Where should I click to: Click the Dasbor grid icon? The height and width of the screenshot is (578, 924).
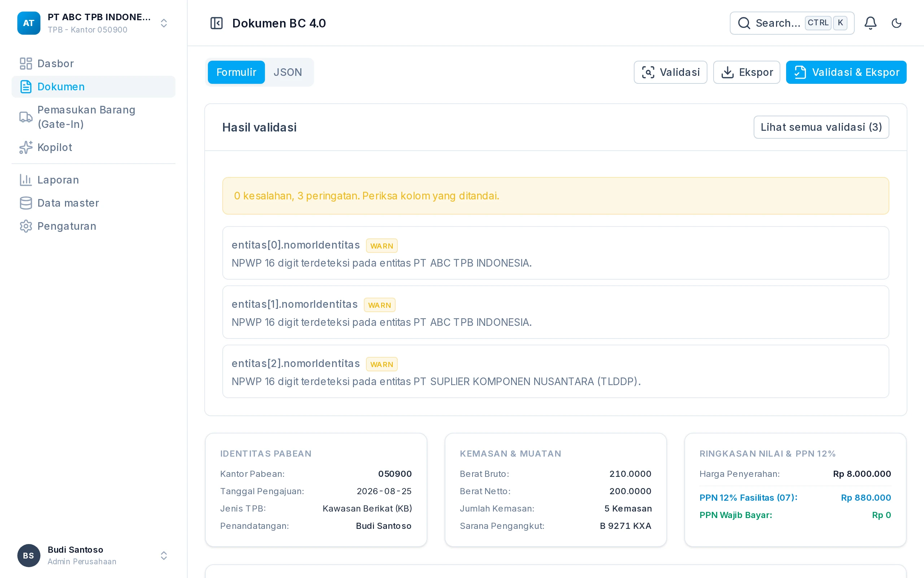pos(26,64)
